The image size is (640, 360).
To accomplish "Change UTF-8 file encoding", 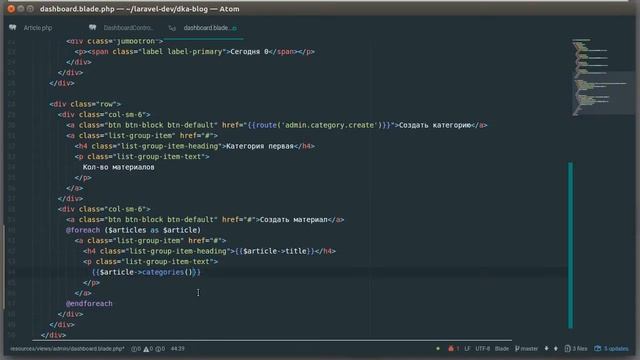I will point(482,349).
